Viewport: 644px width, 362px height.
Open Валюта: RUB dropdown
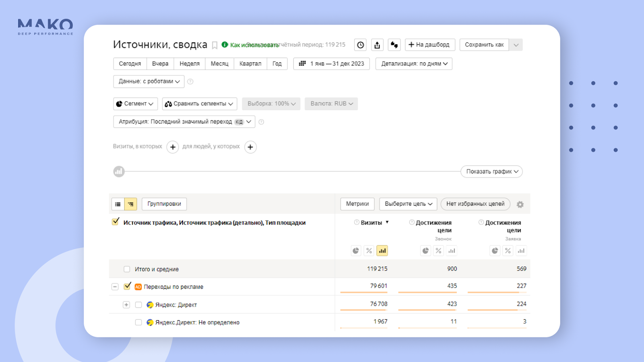(331, 104)
